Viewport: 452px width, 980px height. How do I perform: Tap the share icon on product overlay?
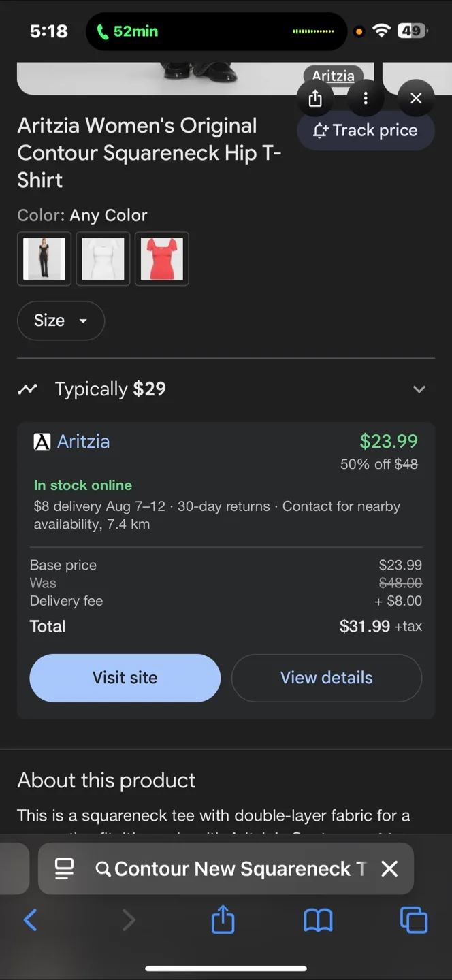pyautogui.click(x=315, y=99)
